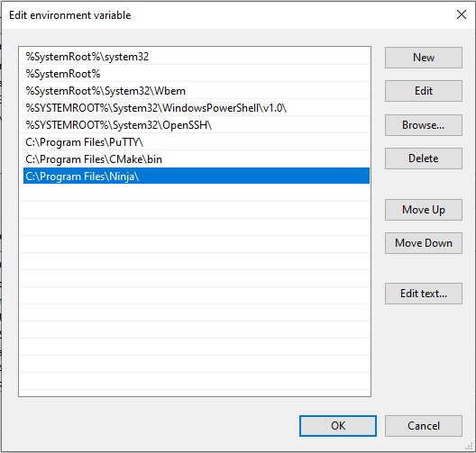The height and width of the screenshot is (453, 476).
Task: Select the %SystemRoot% entry
Action: [197, 73]
